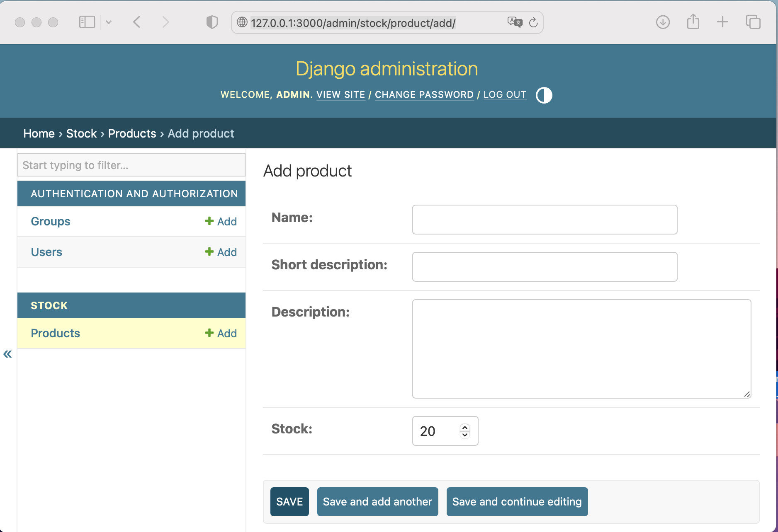Screen dimensions: 778x532
Task: Show the tab overview icon
Action: point(753,22)
